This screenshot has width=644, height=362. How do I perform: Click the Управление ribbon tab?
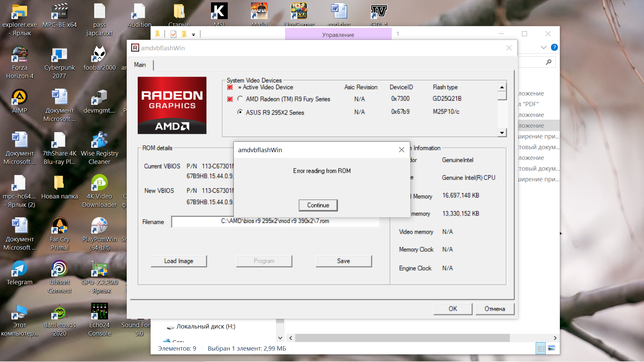(338, 35)
